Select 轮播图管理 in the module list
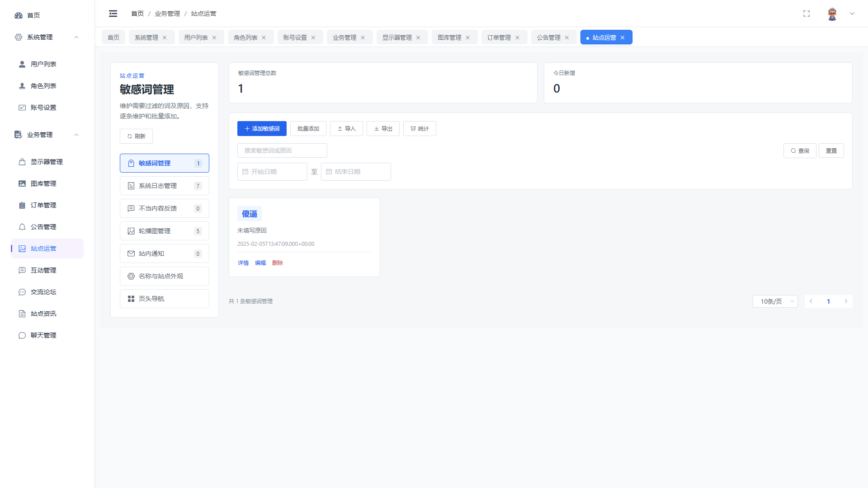 [x=165, y=231]
